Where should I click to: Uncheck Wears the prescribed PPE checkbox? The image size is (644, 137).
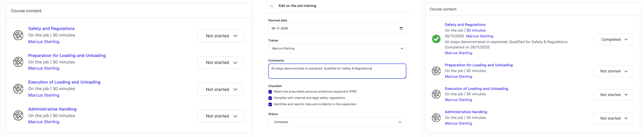[270, 92]
